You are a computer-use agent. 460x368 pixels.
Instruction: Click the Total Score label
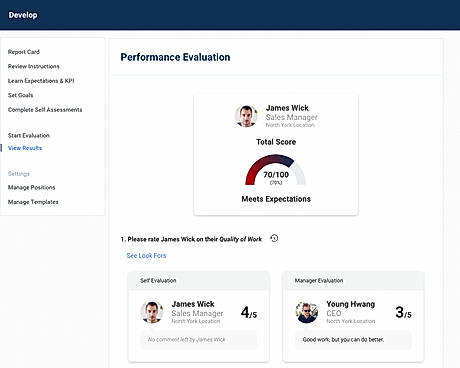coord(276,142)
